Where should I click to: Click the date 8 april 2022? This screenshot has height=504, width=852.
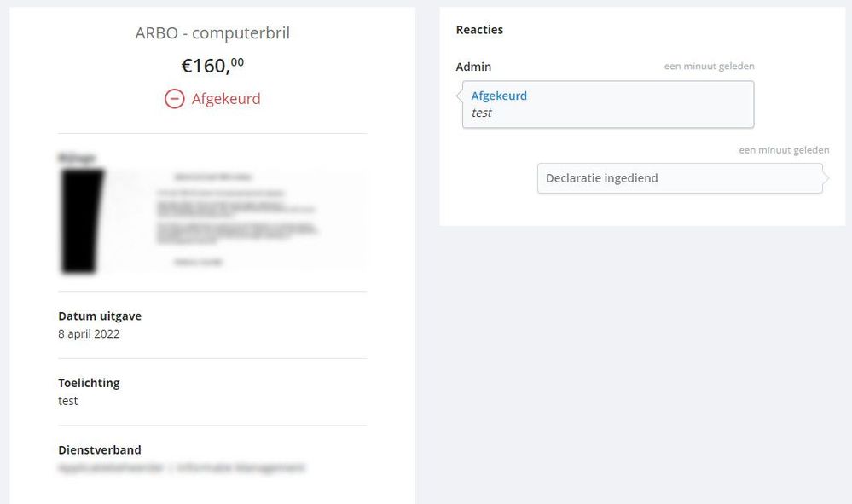(89, 334)
